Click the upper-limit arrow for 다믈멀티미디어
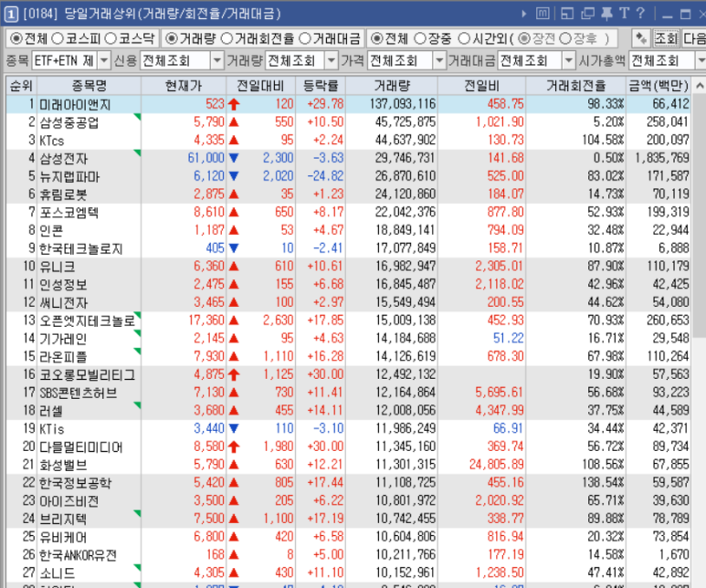706x588 pixels. point(234,446)
